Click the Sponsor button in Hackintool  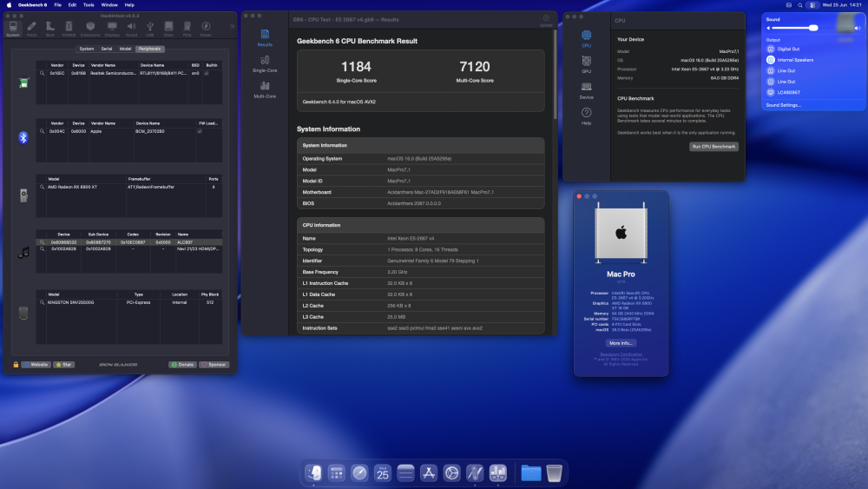(x=214, y=365)
